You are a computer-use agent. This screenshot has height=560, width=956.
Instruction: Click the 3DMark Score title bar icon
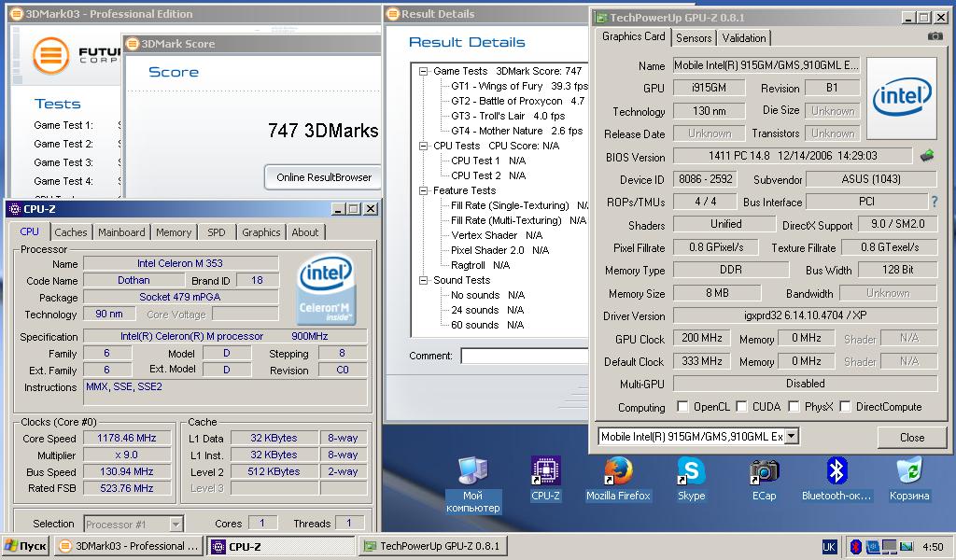[x=133, y=44]
